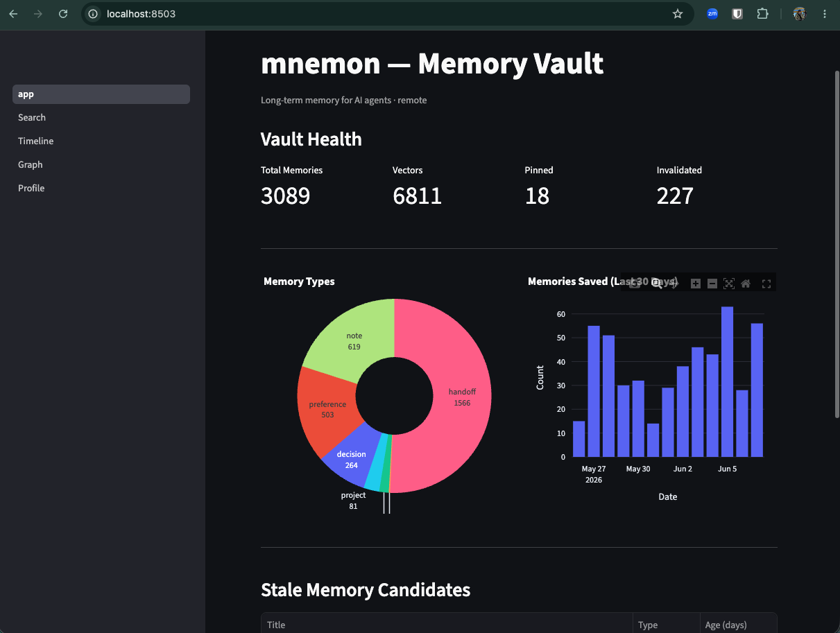
Task: Navigate to the Timeline page
Action: tap(101, 141)
